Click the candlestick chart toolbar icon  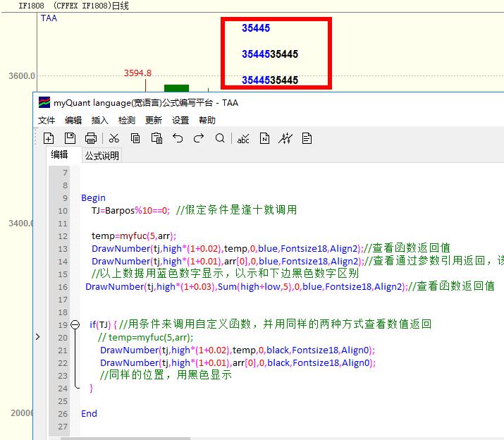tap(285, 138)
